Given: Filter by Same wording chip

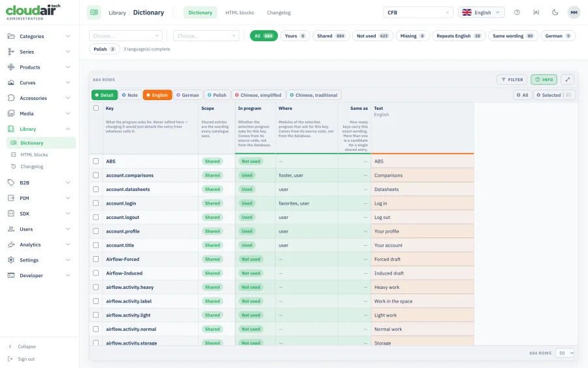Looking at the screenshot, I should 513,36.
